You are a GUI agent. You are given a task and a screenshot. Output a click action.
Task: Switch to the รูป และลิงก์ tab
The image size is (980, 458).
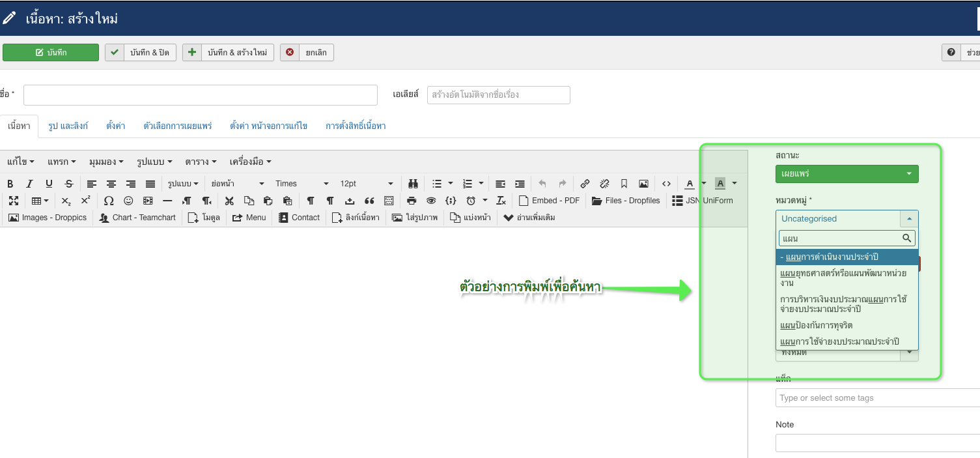point(68,126)
